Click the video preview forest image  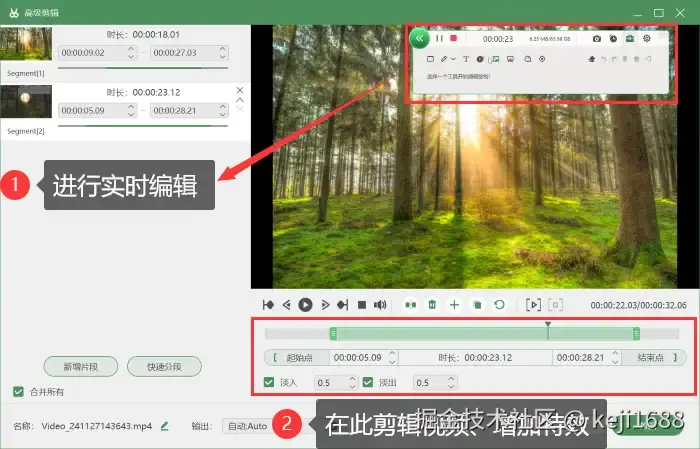pyautogui.click(x=475, y=156)
